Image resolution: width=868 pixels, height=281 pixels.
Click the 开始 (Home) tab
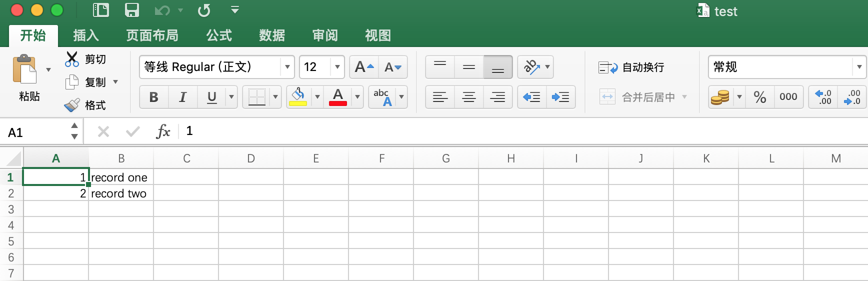tap(33, 35)
